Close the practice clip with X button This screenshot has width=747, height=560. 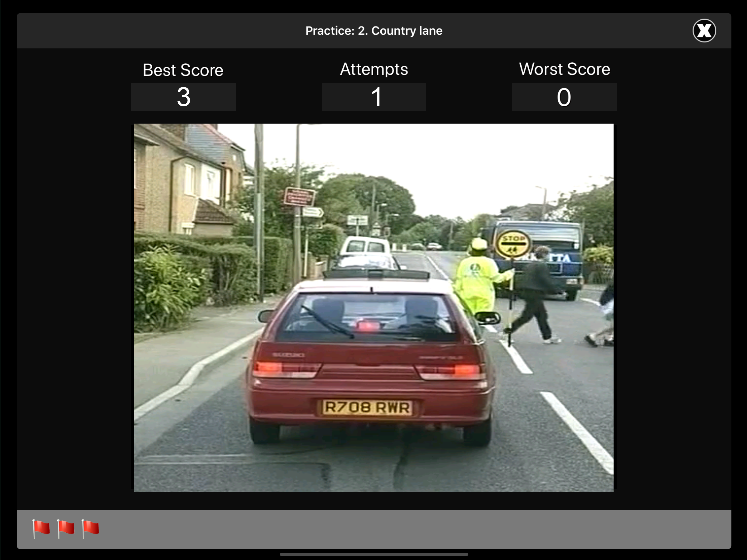pos(704,31)
